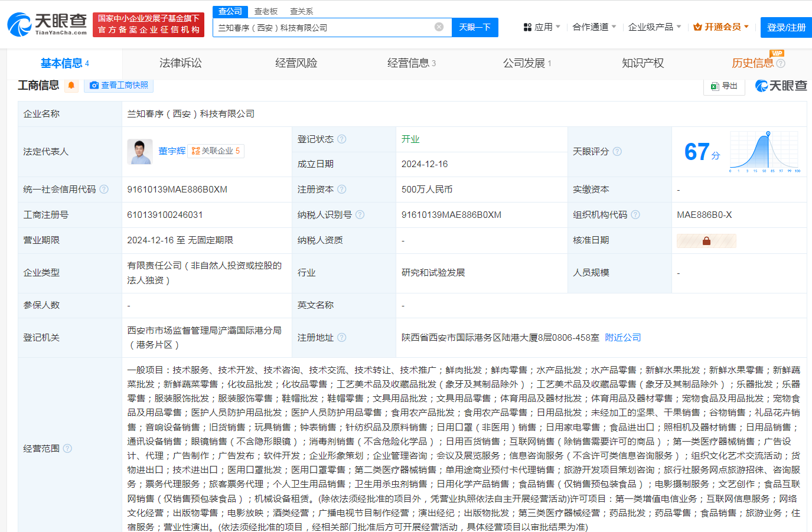The image size is (812, 532).
Task: Click the help icon next to 登记状态
Action: click(342, 139)
